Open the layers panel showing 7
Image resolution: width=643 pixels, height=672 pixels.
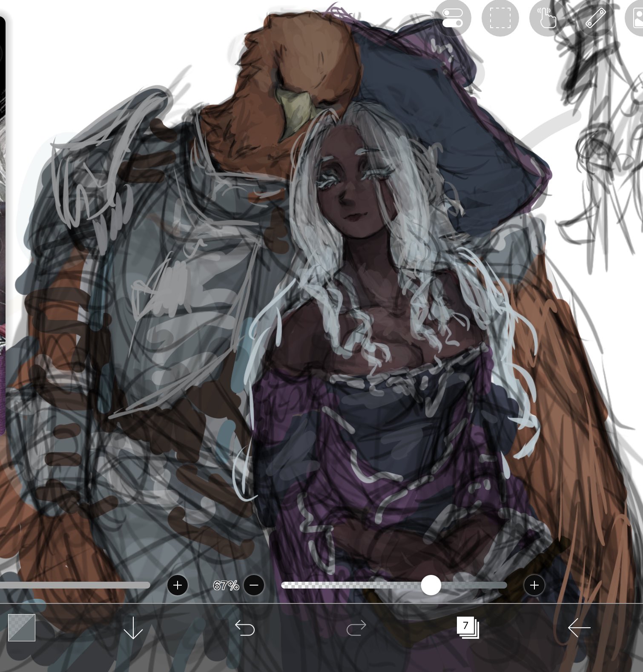coord(468,628)
